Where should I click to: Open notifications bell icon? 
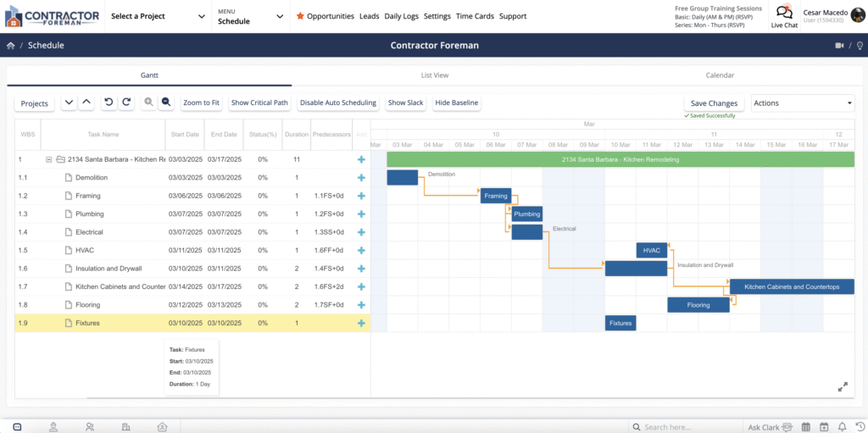click(x=843, y=427)
